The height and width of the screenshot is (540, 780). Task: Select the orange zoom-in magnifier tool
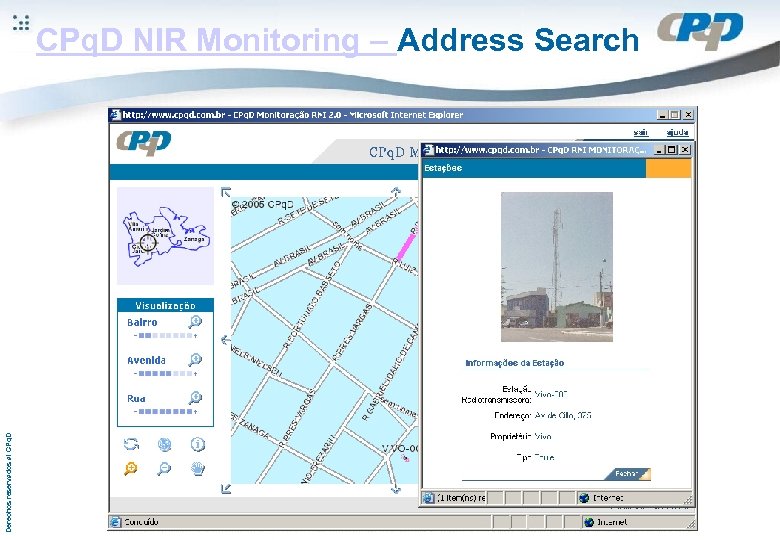[131, 468]
